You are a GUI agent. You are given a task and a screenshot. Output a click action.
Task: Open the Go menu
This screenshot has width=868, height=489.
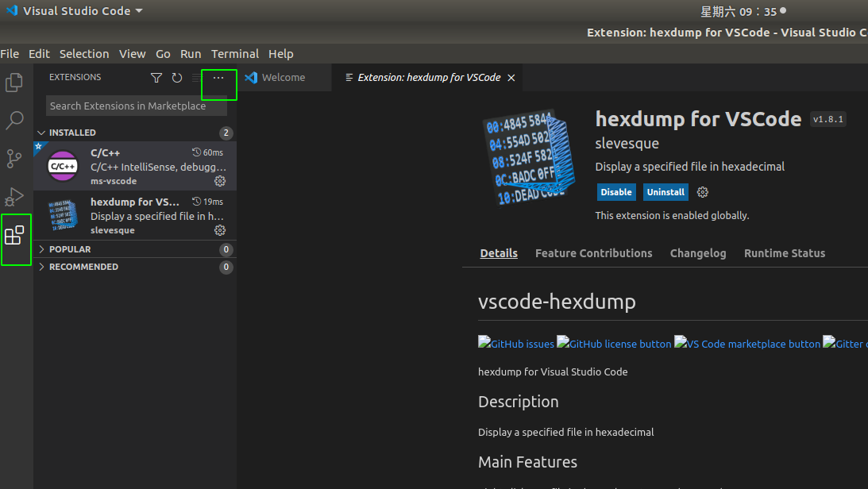tap(163, 54)
